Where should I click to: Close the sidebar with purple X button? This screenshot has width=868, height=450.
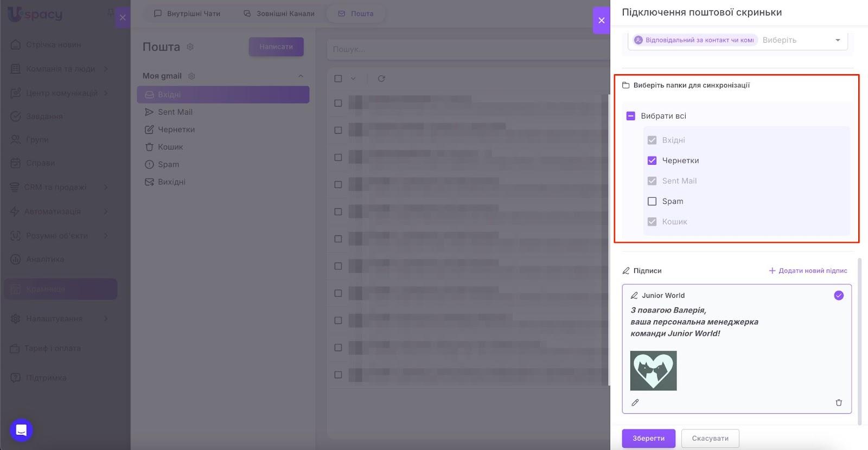[123, 17]
